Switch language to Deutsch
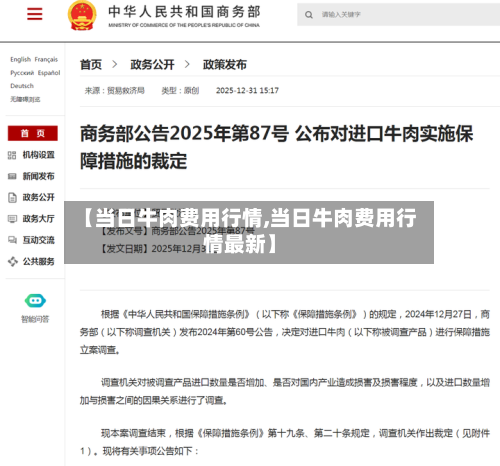Viewport: 500px width, 466px height. click(22, 86)
